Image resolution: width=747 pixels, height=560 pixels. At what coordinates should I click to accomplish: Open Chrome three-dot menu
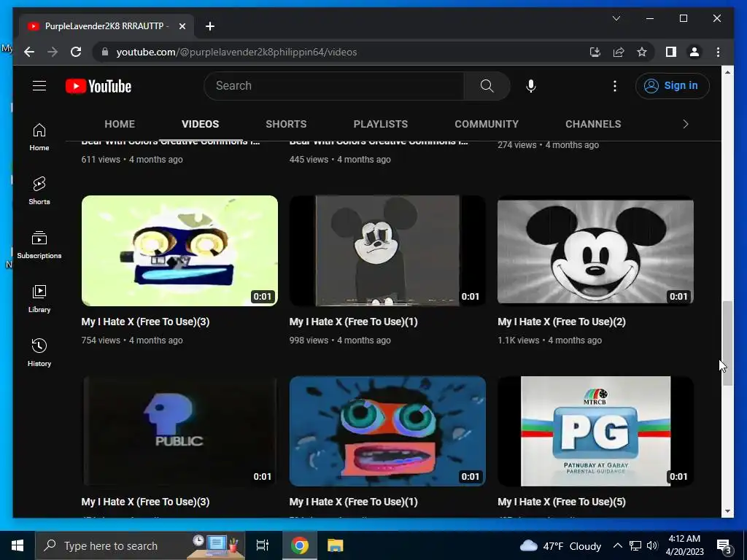click(x=718, y=52)
